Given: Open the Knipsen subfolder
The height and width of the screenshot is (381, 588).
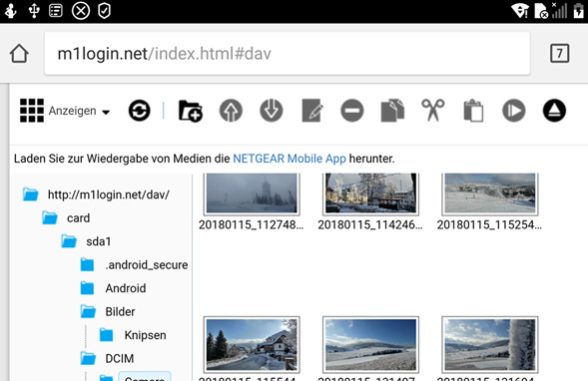Looking at the screenshot, I should [x=145, y=335].
